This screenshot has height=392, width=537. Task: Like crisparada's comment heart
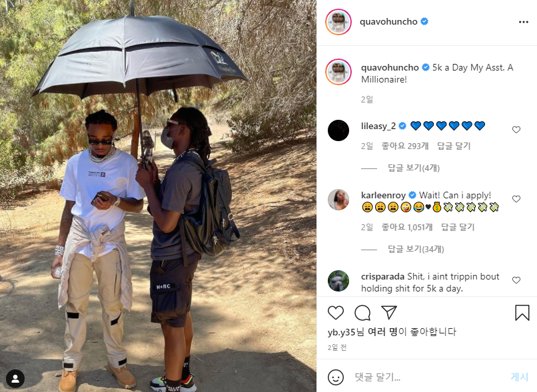tap(516, 280)
